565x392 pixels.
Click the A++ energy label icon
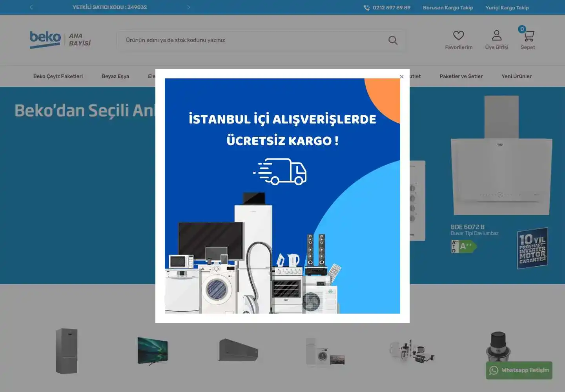click(x=464, y=247)
